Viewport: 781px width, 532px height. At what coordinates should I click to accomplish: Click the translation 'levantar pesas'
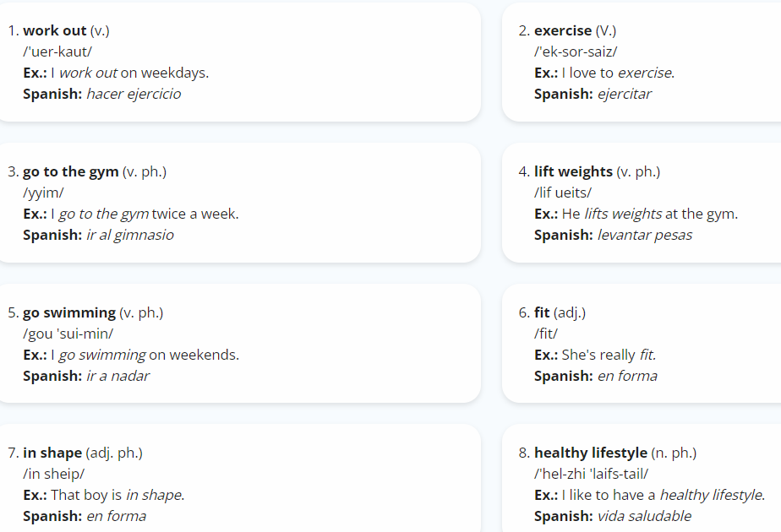(x=645, y=235)
